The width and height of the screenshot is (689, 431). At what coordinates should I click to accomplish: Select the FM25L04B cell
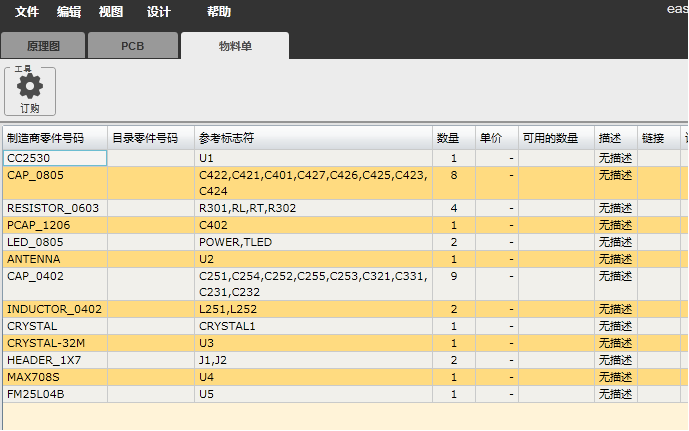click(x=55, y=394)
